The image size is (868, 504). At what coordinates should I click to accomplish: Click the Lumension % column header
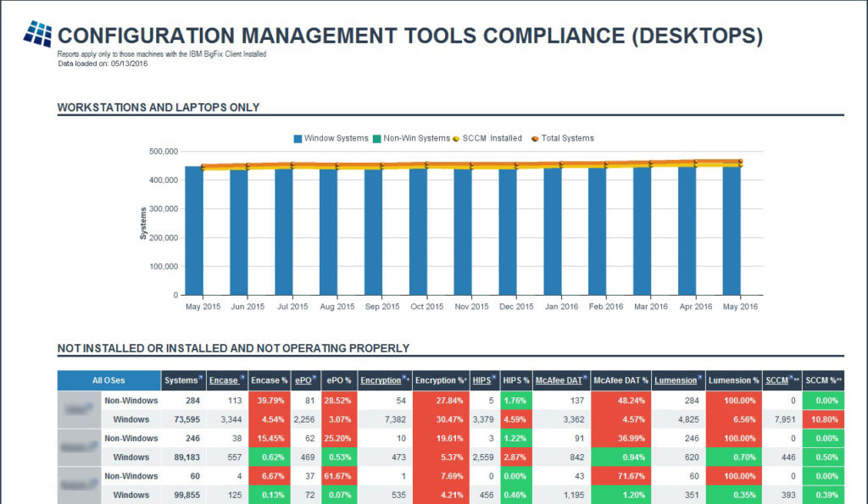point(733,380)
